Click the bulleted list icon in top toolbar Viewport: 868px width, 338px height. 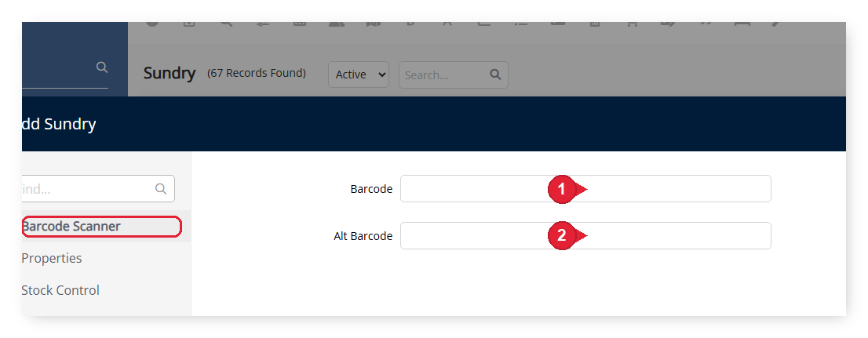click(521, 24)
